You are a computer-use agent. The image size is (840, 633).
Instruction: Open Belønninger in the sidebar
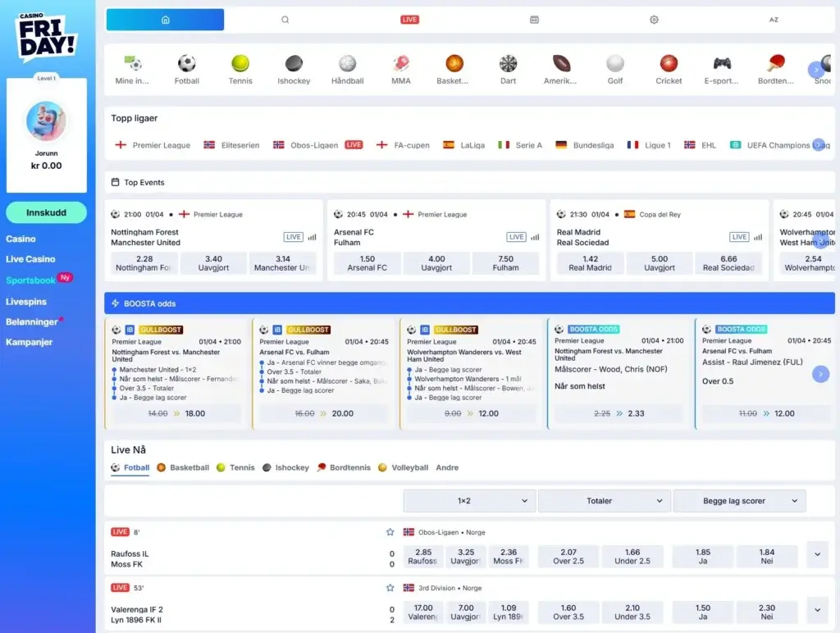click(x=32, y=322)
